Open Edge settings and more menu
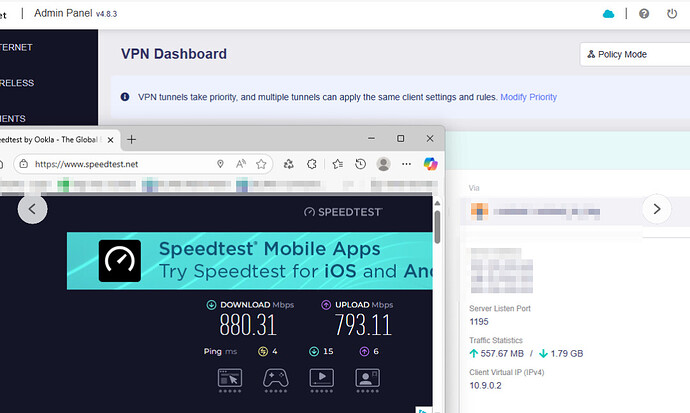 (x=406, y=163)
